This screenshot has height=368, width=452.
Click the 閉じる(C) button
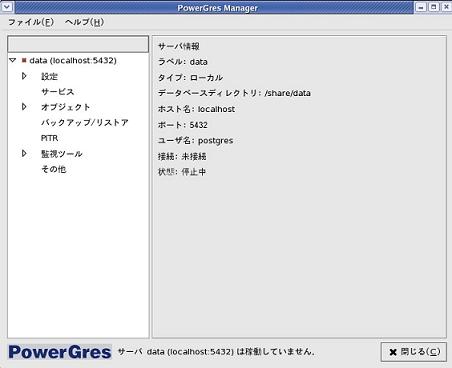click(x=414, y=352)
